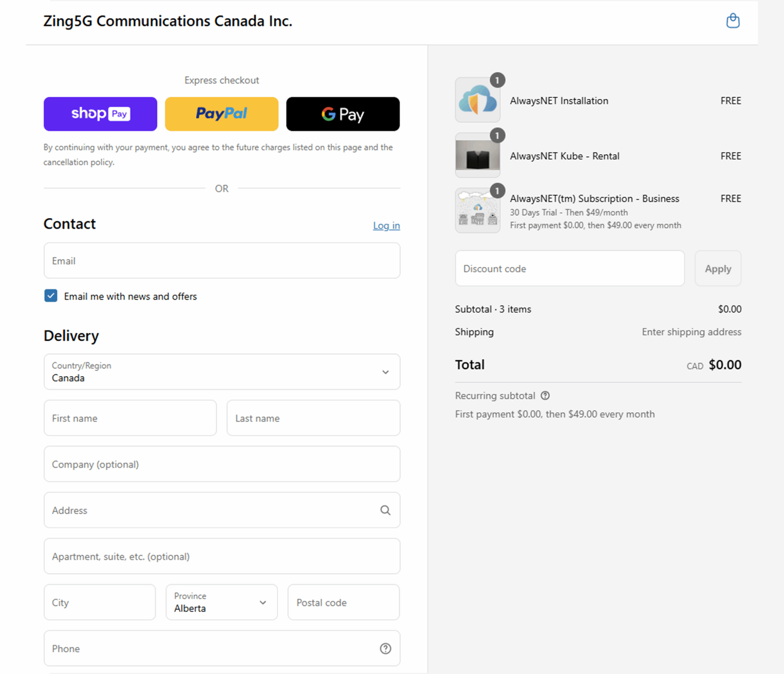
Task: Uncheck Email me with news and offers
Action: tap(51, 296)
